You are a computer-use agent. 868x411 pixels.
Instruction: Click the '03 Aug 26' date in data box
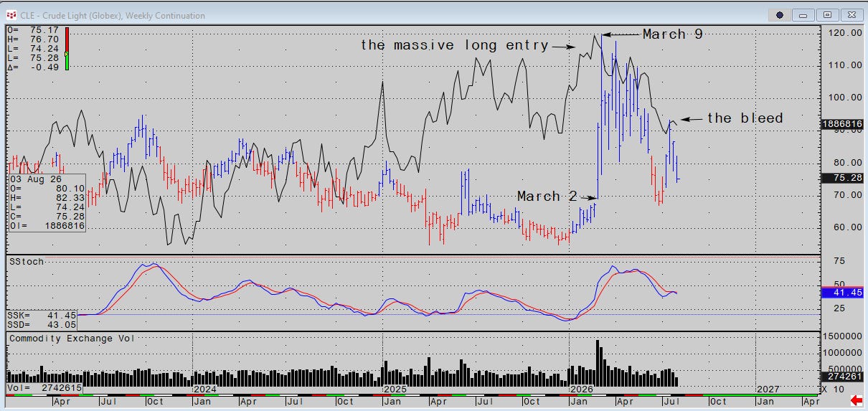tap(34, 178)
